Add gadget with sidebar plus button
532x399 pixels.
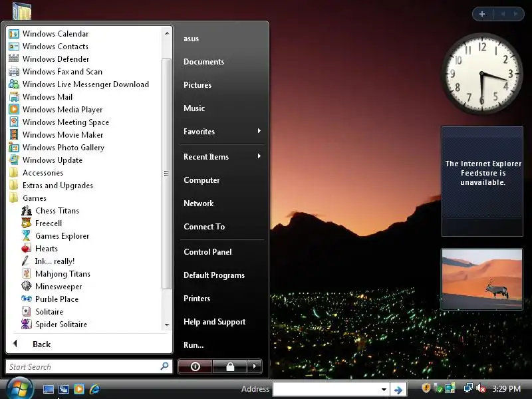482,14
